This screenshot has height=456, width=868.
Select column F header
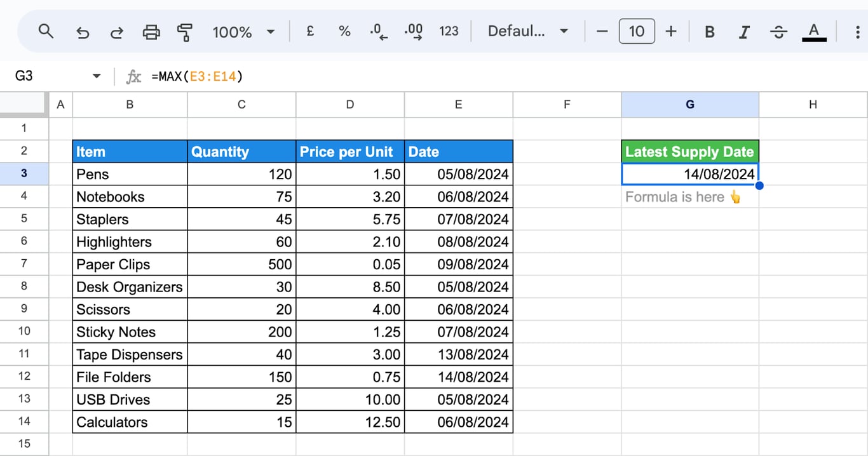click(x=567, y=105)
